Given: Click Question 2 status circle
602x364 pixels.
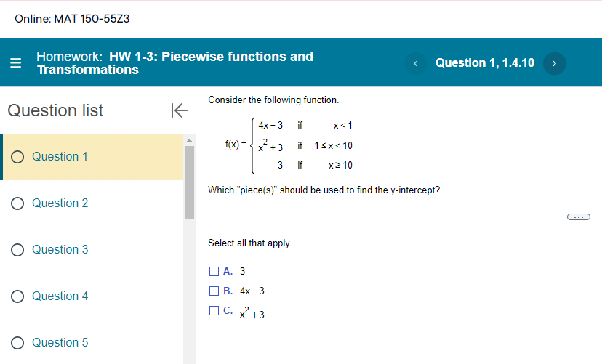Looking at the screenshot, I should tap(17, 203).
